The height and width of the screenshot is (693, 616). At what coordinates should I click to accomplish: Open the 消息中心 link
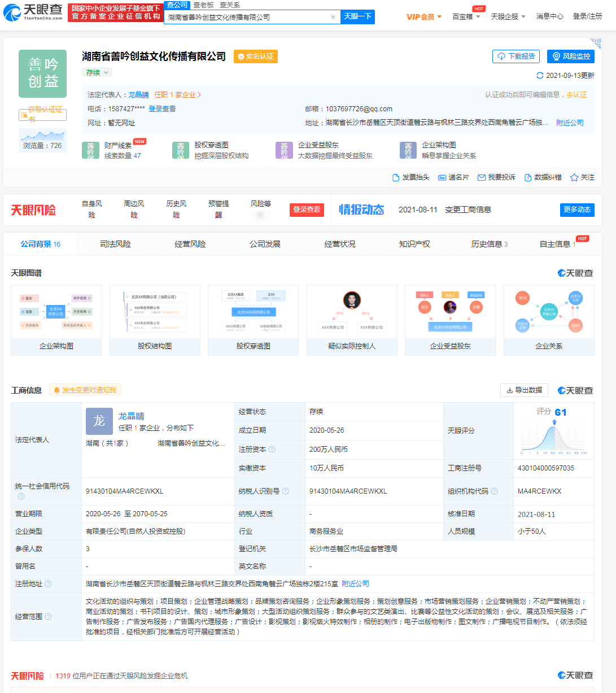549,16
